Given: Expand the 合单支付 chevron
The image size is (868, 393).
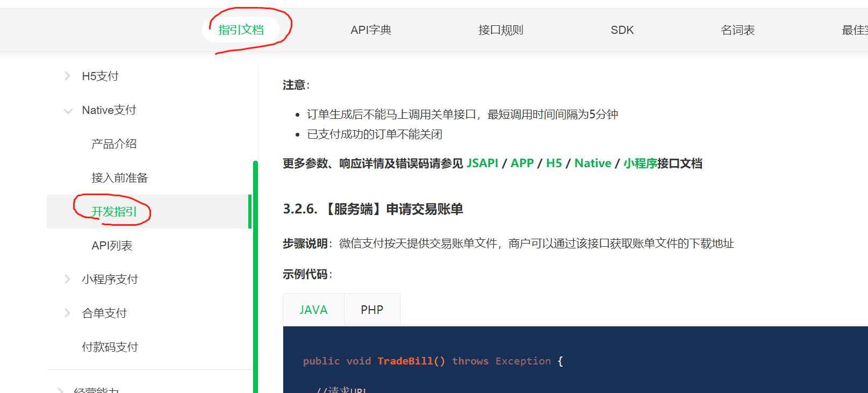Looking at the screenshot, I should (67, 313).
